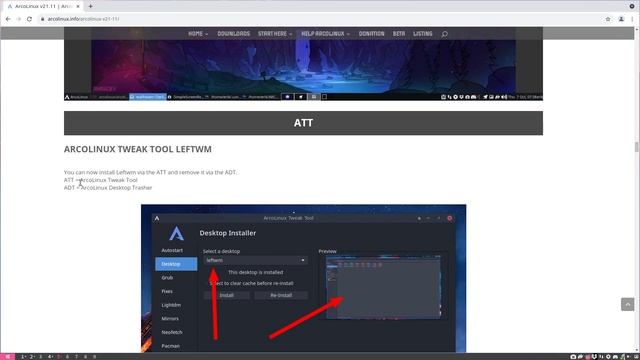
Task: Open the BETA menu item
Action: pos(399,33)
